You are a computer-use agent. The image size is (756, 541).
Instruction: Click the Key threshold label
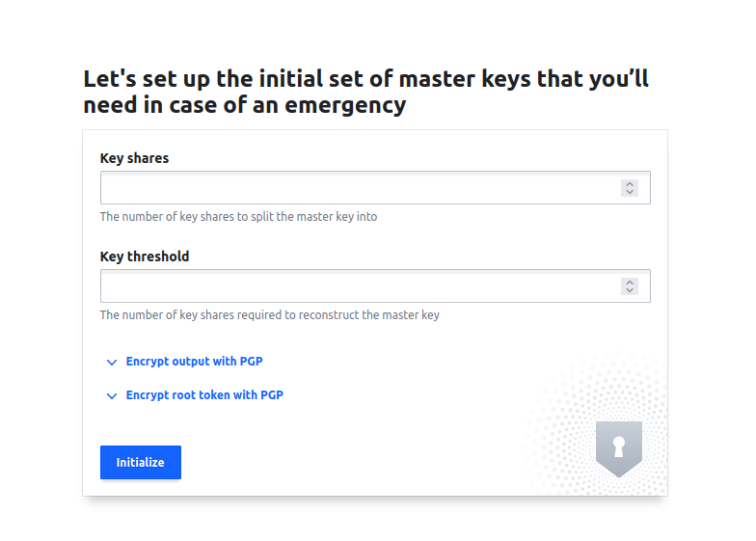pos(145,257)
